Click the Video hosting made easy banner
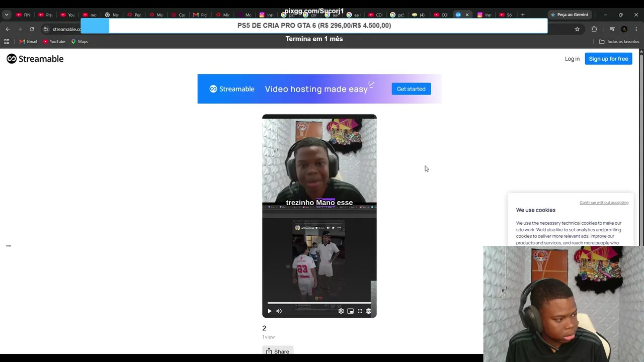The image size is (644, 362). 319,89
